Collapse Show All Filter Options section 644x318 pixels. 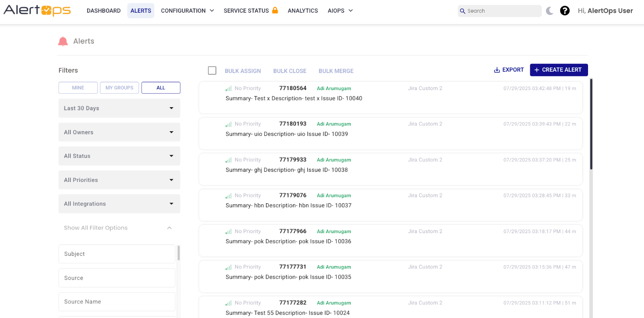tap(169, 228)
